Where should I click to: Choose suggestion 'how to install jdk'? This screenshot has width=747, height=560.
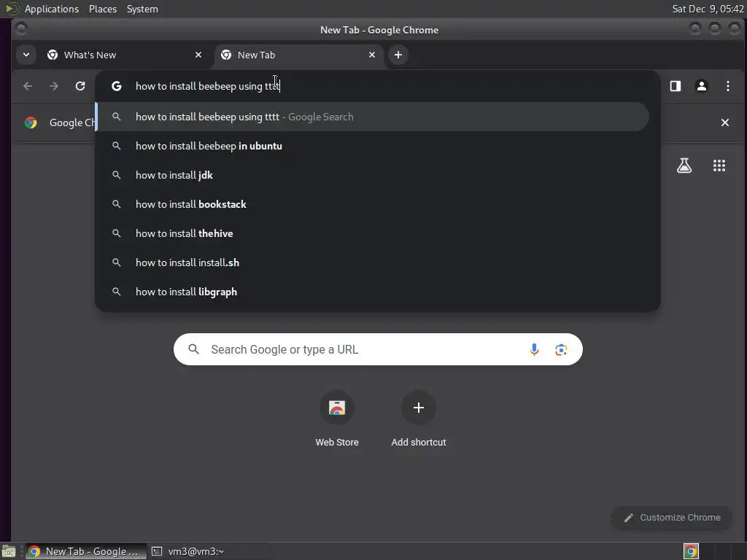click(373, 175)
